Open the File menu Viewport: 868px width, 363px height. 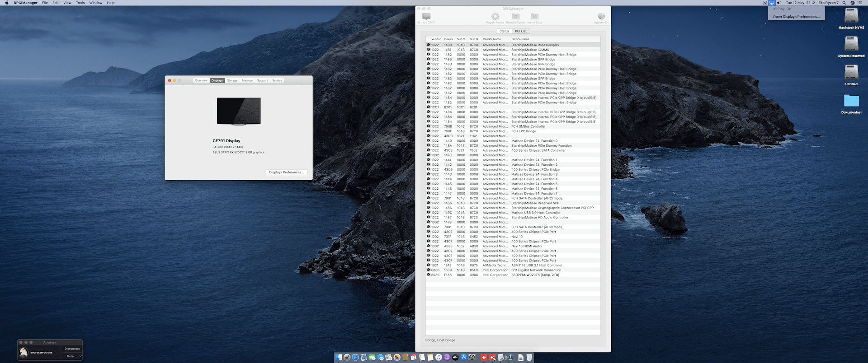pyautogui.click(x=45, y=3)
